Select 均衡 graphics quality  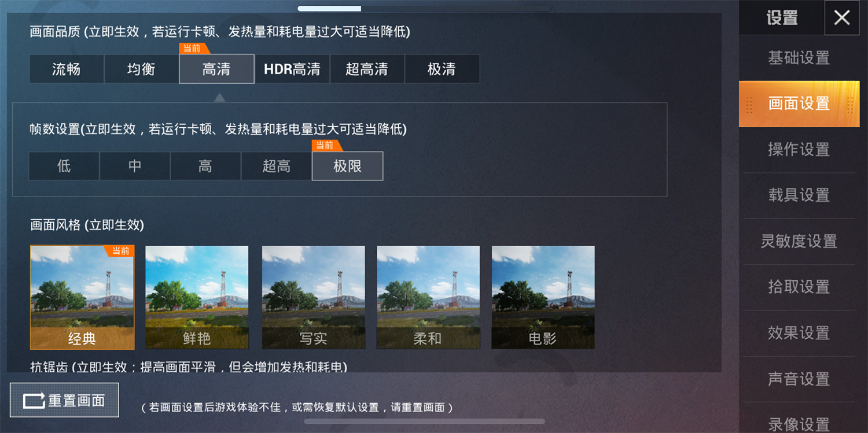point(141,69)
